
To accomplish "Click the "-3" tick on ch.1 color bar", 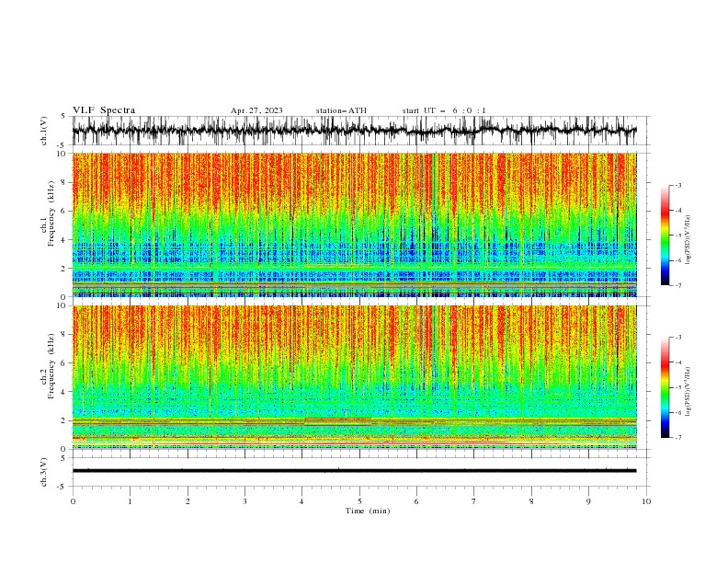I will 677,185.
